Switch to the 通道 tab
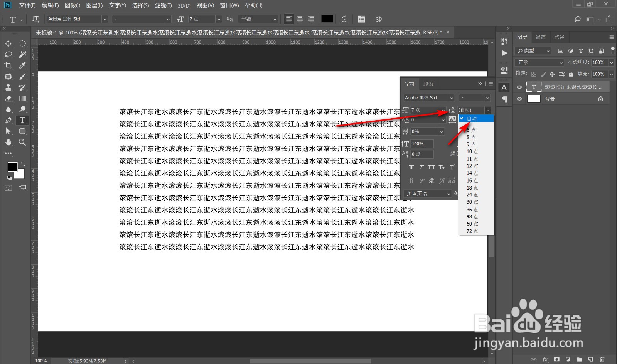This screenshot has height=364, width=617. click(541, 37)
